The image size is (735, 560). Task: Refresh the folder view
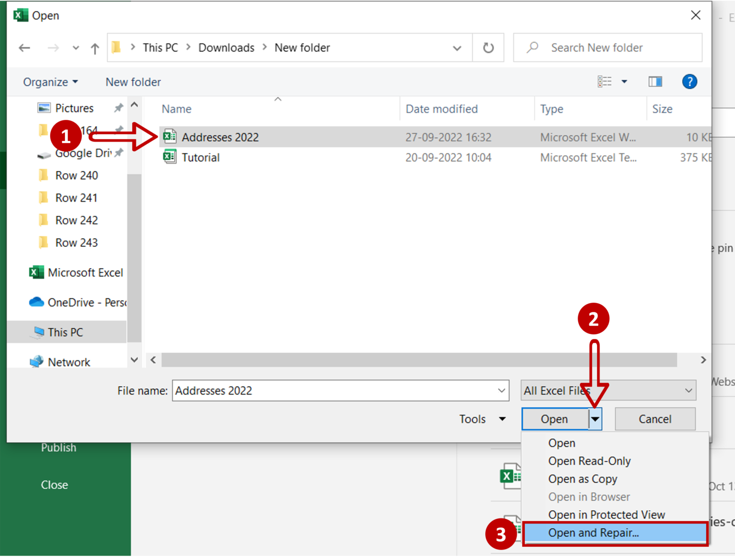pyautogui.click(x=488, y=47)
